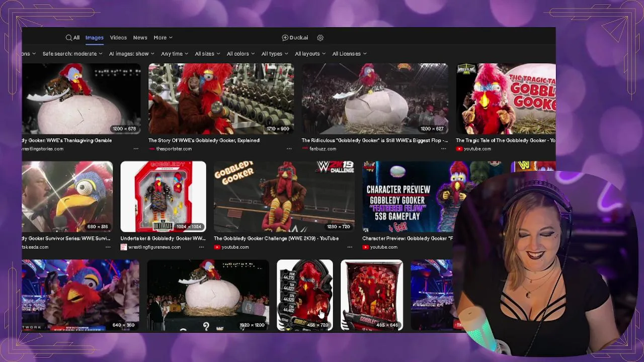The height and width of the screenshot is (362, 644).
Task: Open The Tragic Tale Gobbledy Gooker thumbnail
Action: (506, 99)
